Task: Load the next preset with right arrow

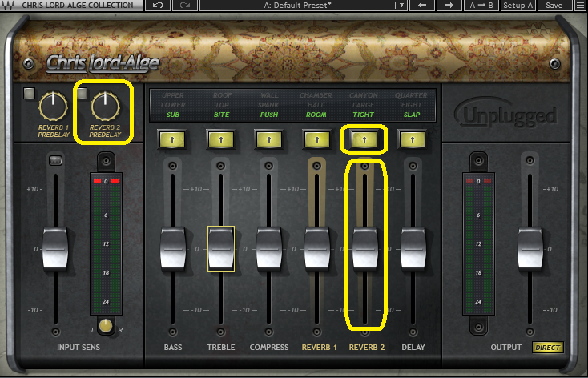Action: [449, 6]
